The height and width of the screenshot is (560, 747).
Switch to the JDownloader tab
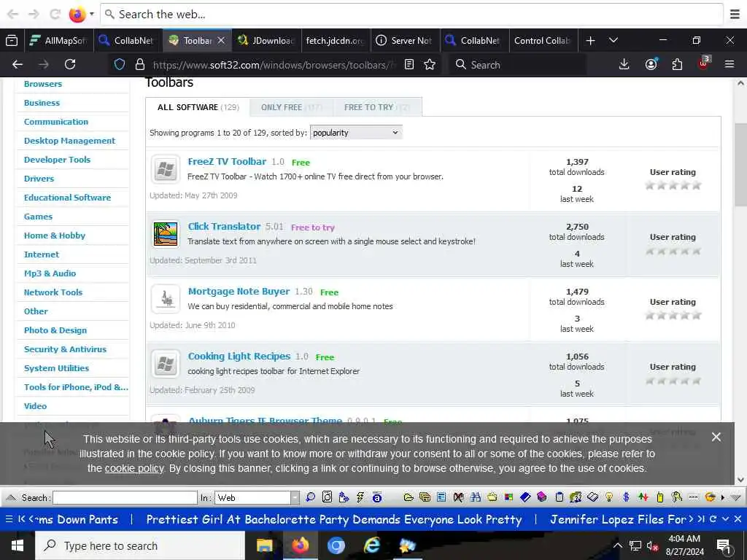(x=267, y=41)
